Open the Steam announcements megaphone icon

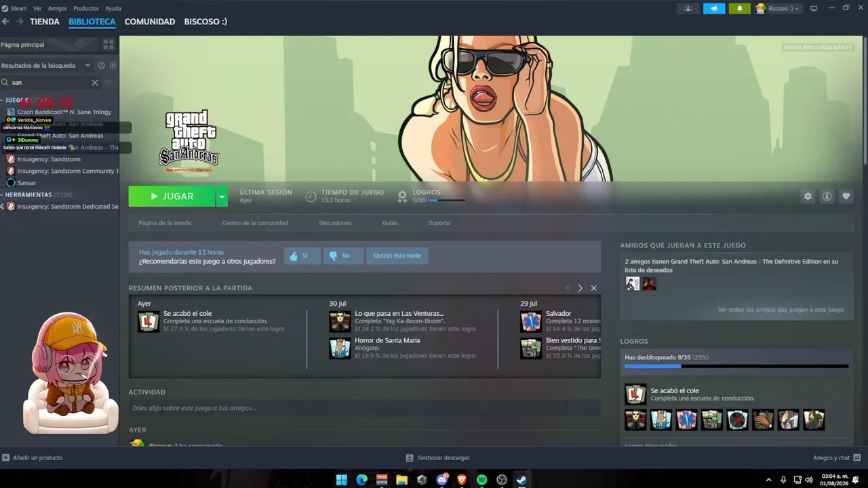pyautogui.click(x=714, y=8)
